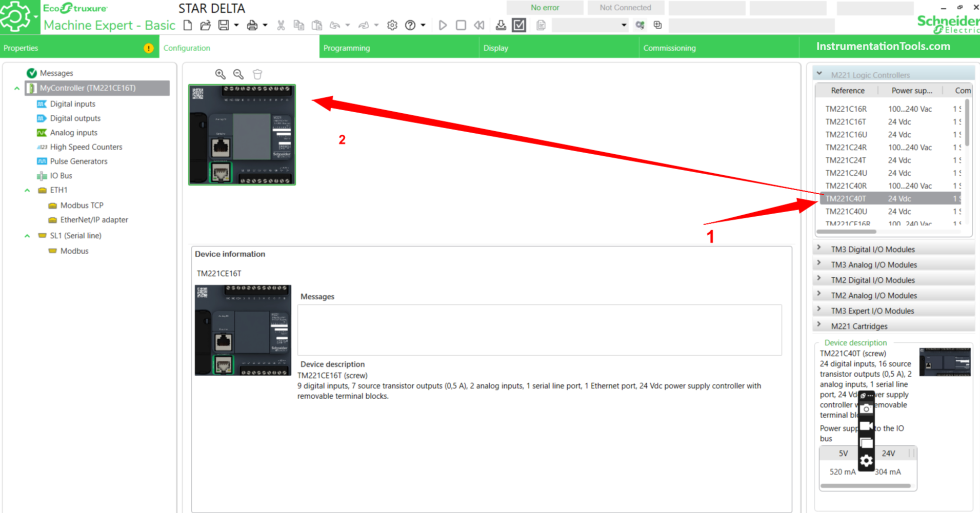Collapse the M221 Logic Controllers catalog
Viewport: 980px width, 513px height.
pos(819,74)
